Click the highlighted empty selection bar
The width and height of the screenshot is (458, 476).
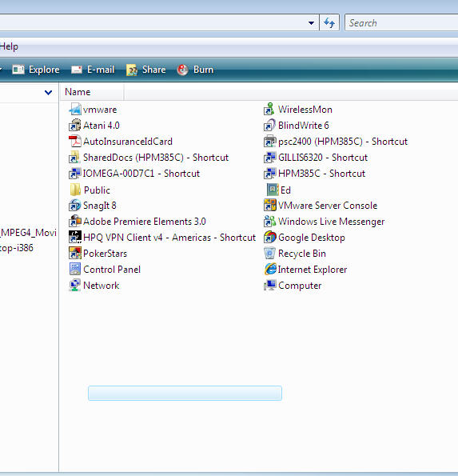click(x=185, y=393)
